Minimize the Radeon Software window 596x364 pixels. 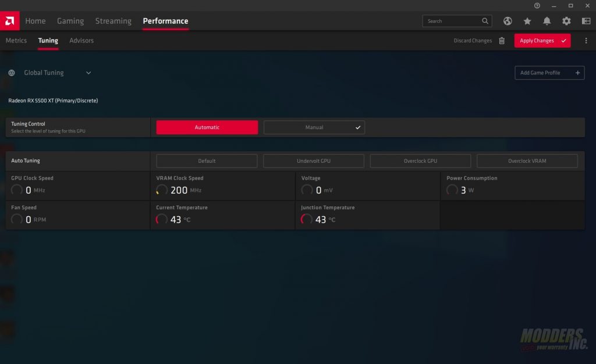(554, 6)
